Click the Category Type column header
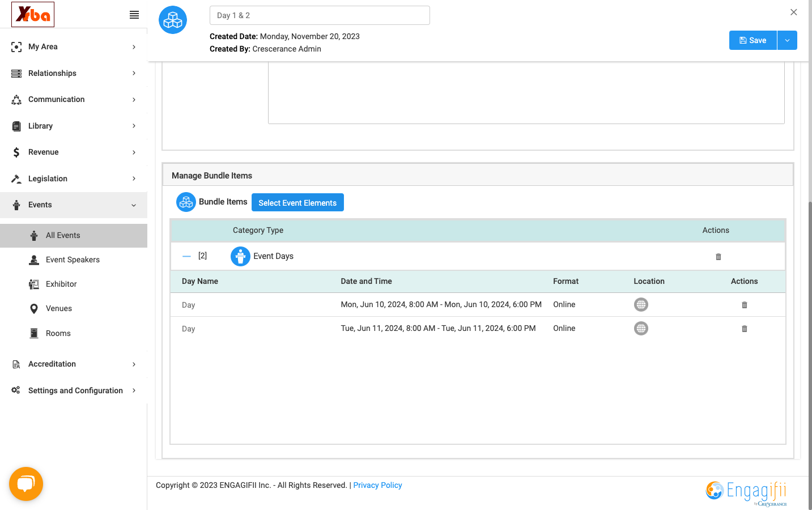812x510 pixels. tap(258, 230)
